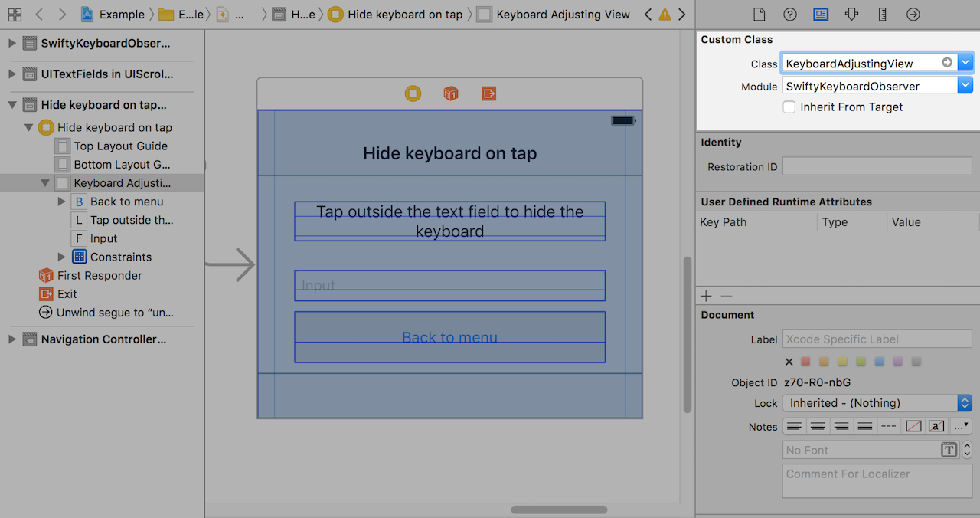Collapse the 'Hide keyboard on tap' scene
Image resolution: width=980 pixels, height=518 pixels.
pyautogui.click(x=11, y=105)
